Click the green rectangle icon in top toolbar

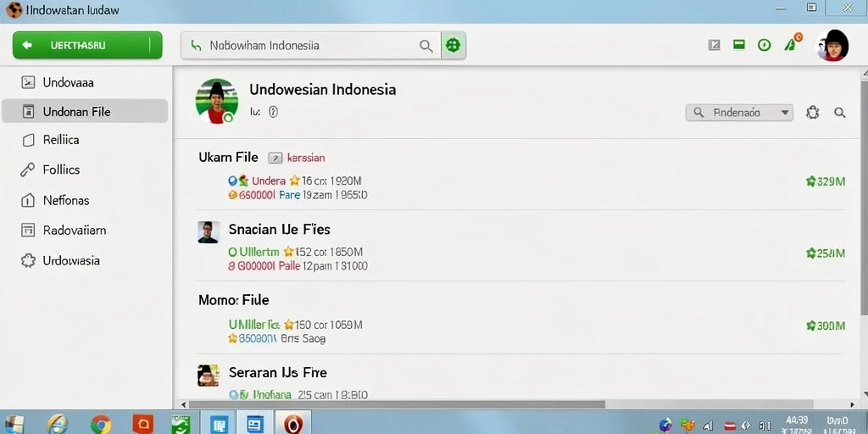coord(739,45)
